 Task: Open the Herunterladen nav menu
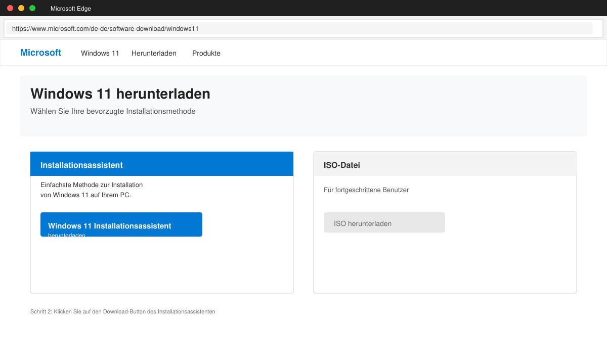(x=154, y=53)
